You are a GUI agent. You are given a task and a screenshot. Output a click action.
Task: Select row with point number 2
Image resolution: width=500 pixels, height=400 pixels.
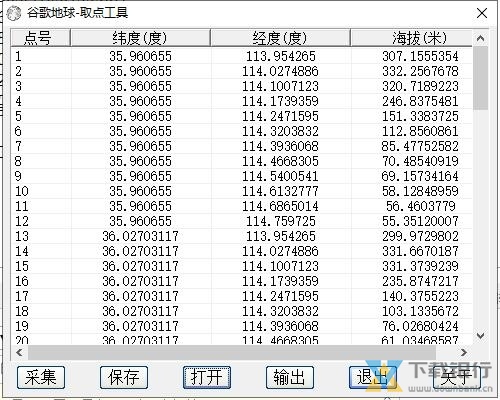tap(242, 71)
